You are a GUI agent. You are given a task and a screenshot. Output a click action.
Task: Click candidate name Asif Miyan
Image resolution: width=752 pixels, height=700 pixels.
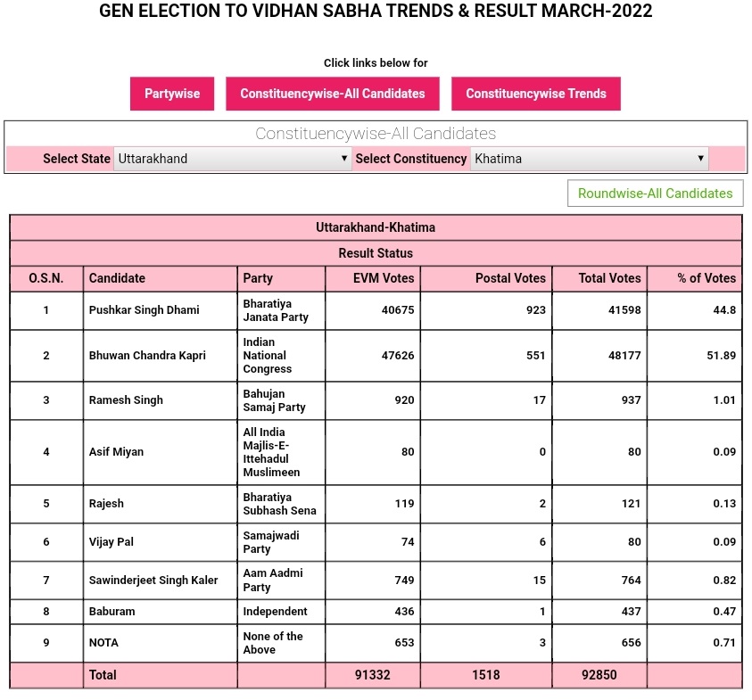(116, 451)
